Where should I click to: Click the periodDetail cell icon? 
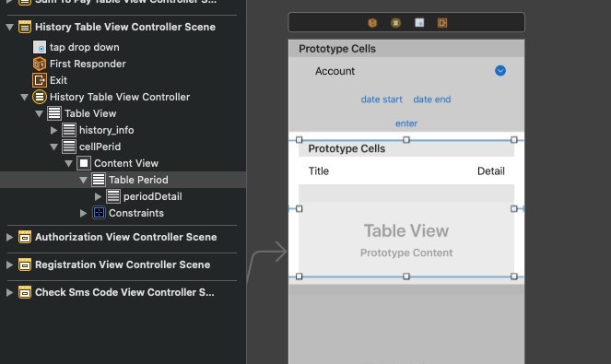tap(113, 197)
